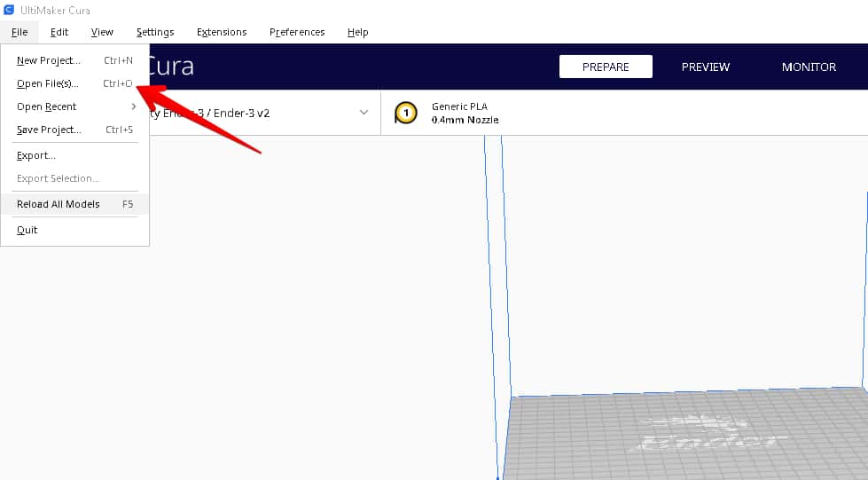Expand the Open Recent submenu arrow
Image resolution: width=868 pixels, height=480 pixels.
coord(133,106)
